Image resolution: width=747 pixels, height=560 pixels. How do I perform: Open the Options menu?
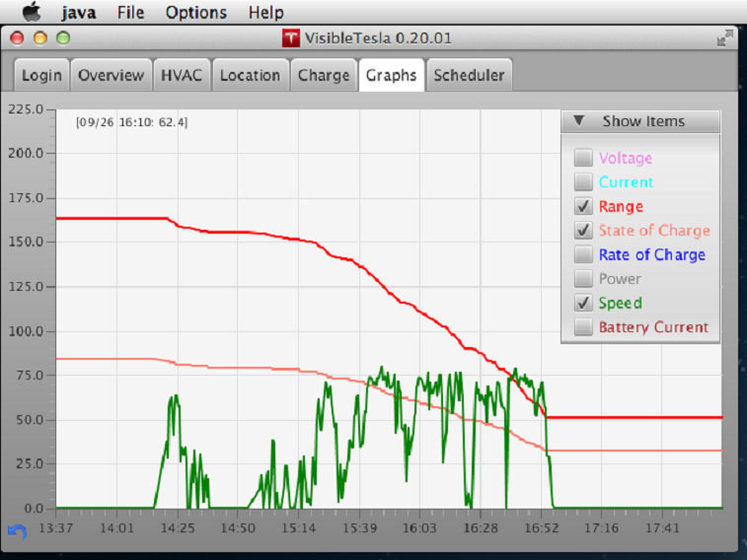click(x=195, y=13)
